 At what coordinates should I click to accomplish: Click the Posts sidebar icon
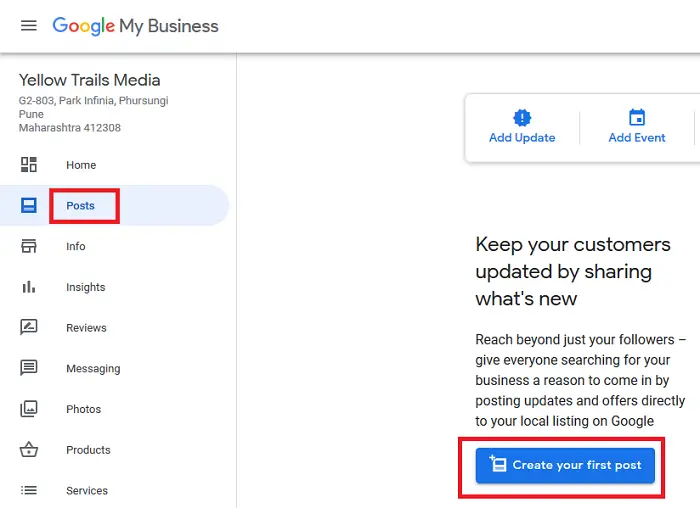tap(29, 205)
